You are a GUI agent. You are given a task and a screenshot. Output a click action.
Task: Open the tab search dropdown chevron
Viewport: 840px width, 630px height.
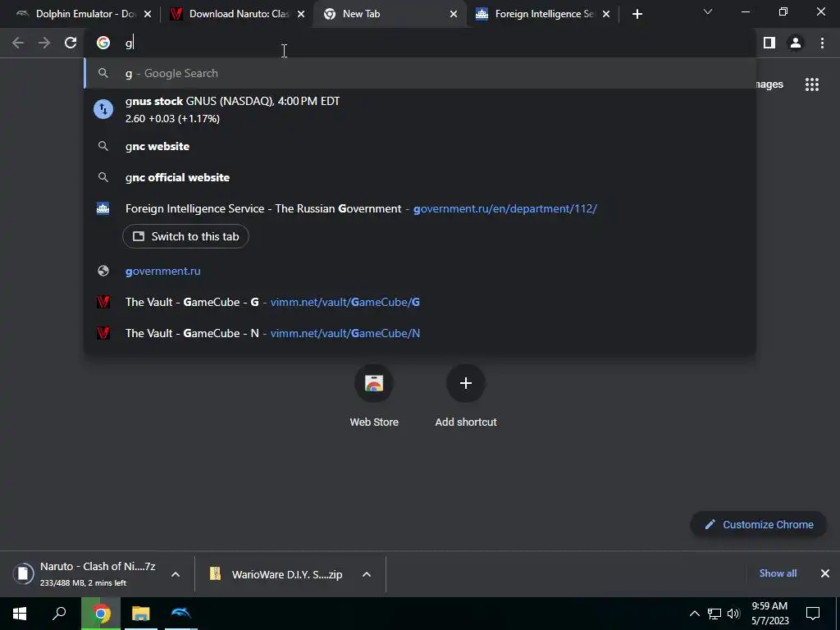click(x=708, y=11)
